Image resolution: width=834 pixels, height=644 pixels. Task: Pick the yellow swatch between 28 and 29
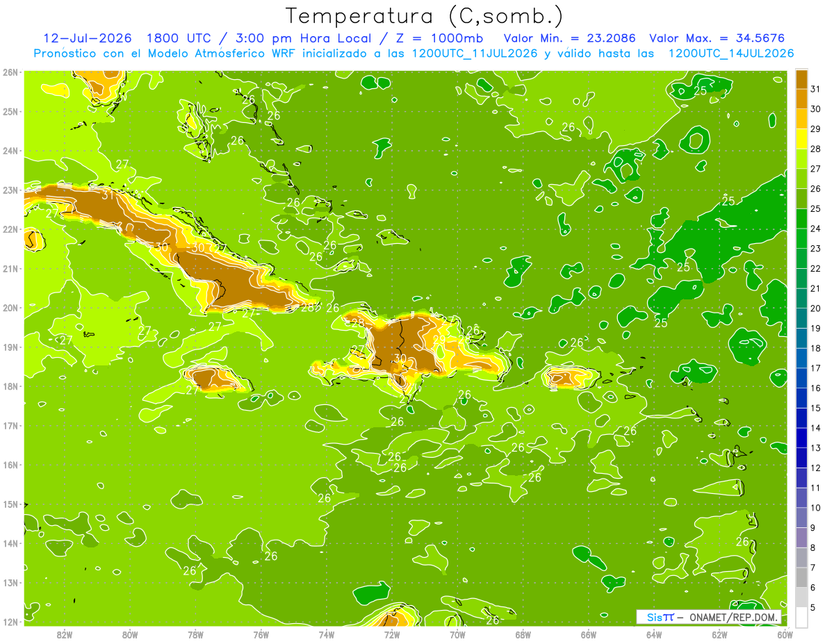click(801, 139)
